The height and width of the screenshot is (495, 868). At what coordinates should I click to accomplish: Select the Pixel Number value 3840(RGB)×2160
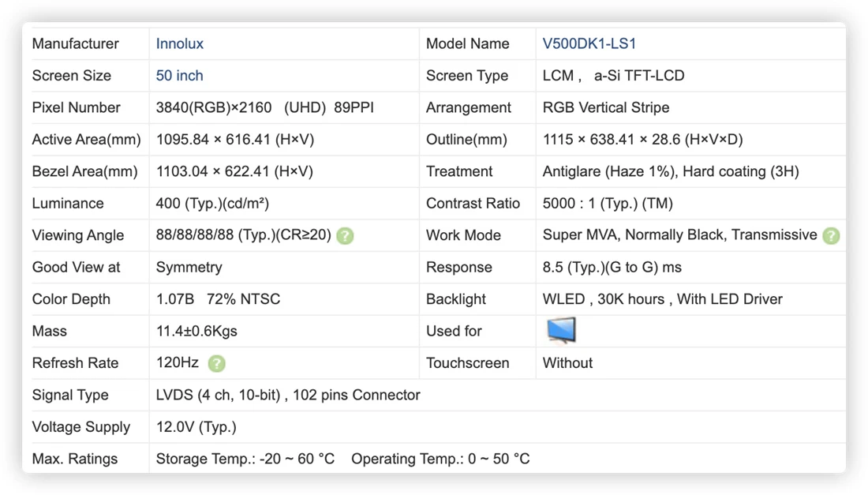(214, 107)
